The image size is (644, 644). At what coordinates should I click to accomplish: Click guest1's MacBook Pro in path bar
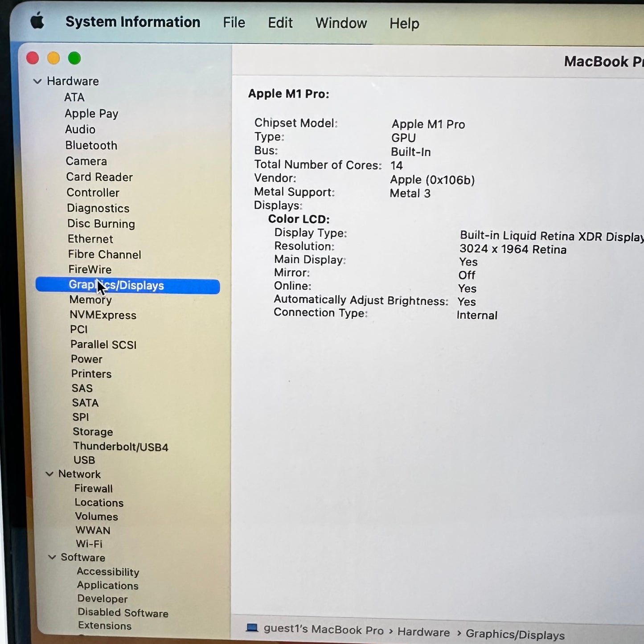pos(324,630)
